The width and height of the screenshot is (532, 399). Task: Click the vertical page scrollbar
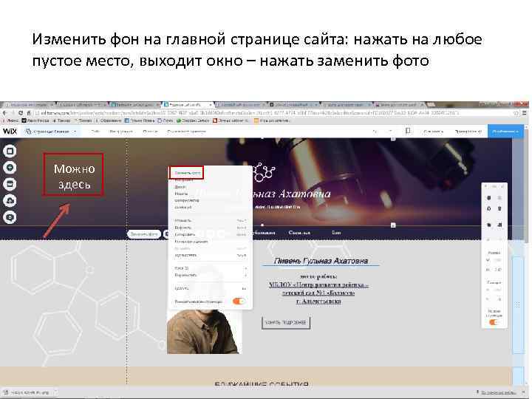tap(527, 185)
